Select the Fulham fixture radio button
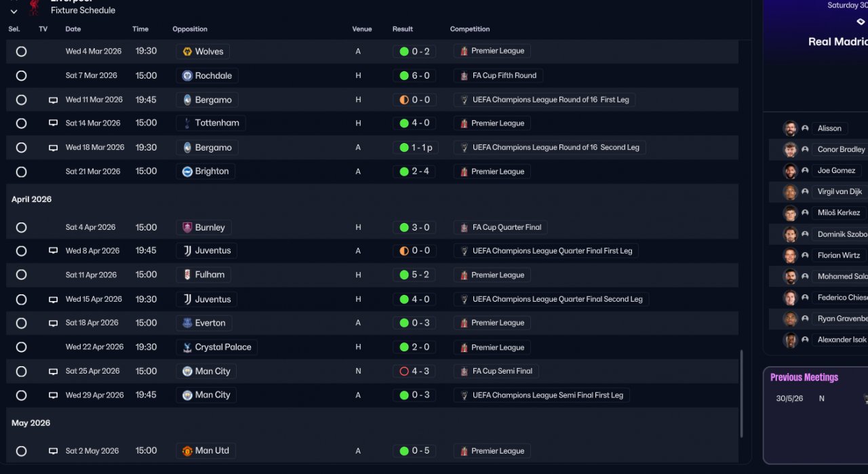The image size is (868, 474). (21, 275)
